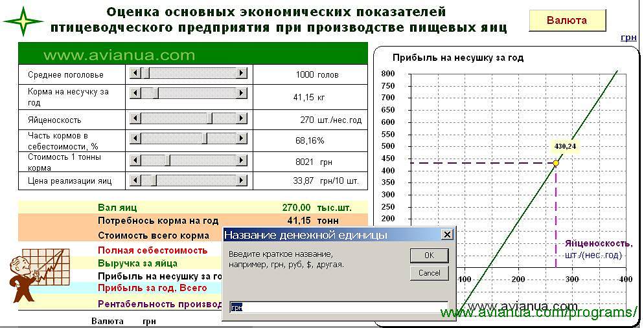Click the грн link under Валюта button

coord(628,38)
